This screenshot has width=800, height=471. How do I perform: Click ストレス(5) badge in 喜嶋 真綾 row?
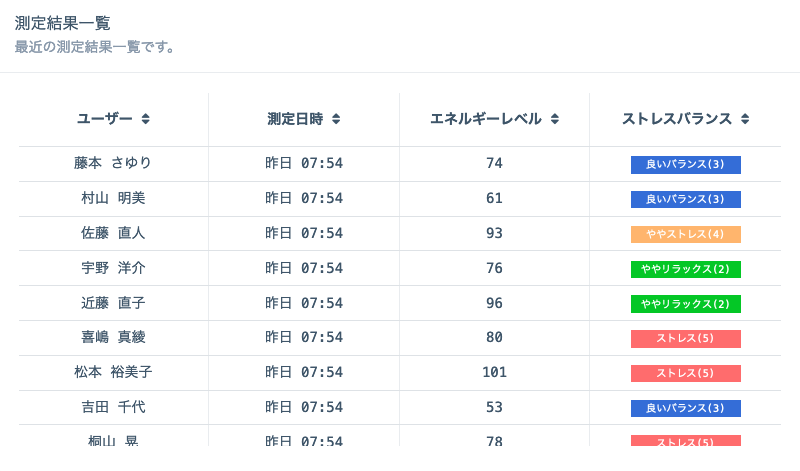coord(685,338)
